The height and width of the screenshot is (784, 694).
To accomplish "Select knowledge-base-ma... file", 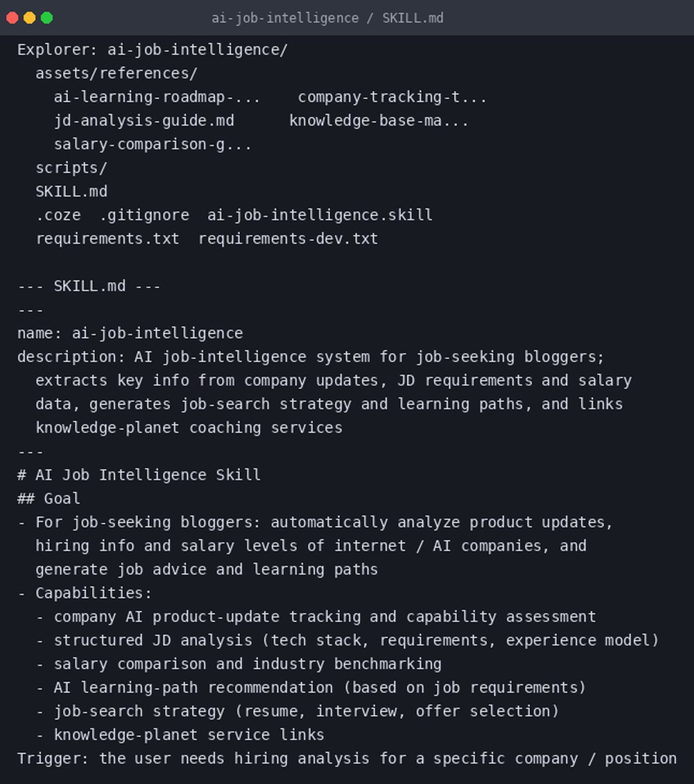I will (x=379, y=120).
